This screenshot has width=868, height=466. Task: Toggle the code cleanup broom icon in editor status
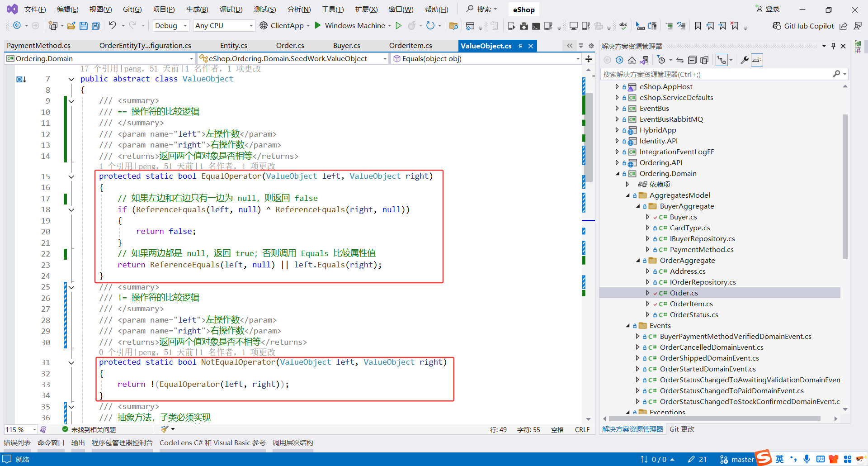pyautogui.click(x=165, y=429)
